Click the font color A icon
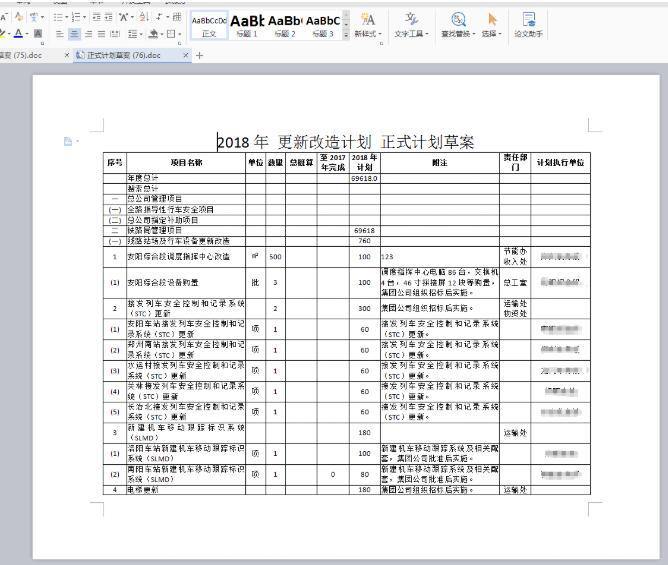The image size is (668, 565). [20, 33]
